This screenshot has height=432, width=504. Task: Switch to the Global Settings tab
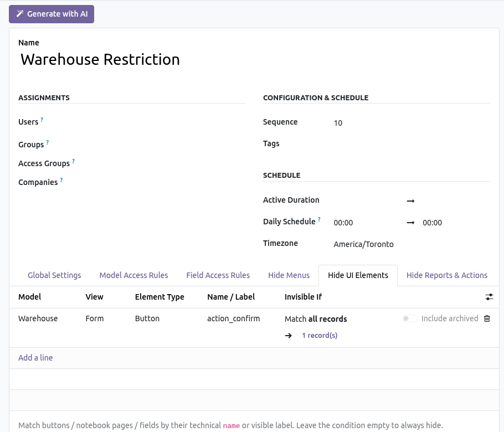pos(54,275)
